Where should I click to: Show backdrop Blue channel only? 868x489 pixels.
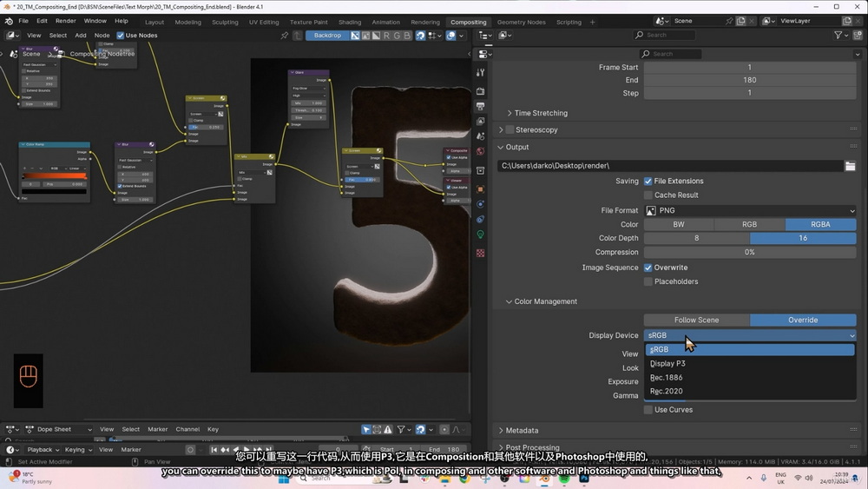407,36
